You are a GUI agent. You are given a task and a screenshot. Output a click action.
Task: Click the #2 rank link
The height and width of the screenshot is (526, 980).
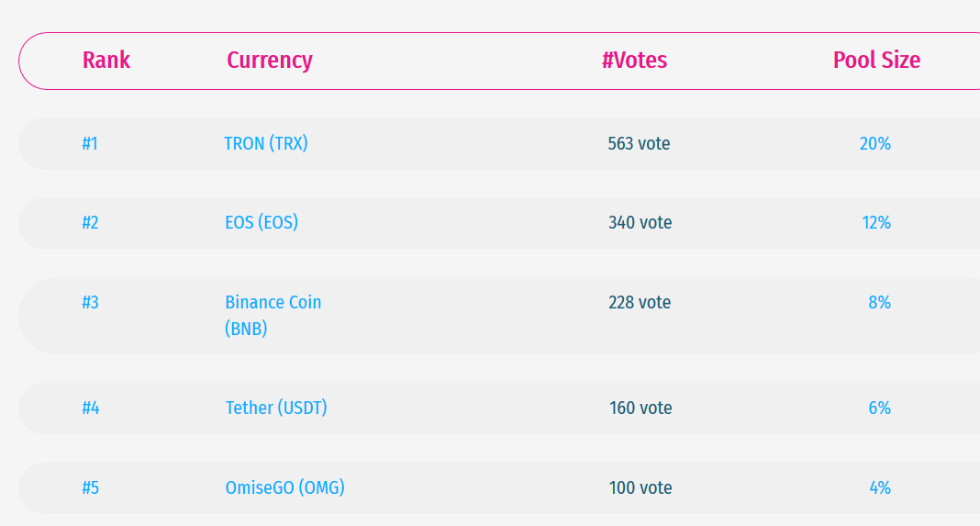pyautogui.click(x=90, y=223)
